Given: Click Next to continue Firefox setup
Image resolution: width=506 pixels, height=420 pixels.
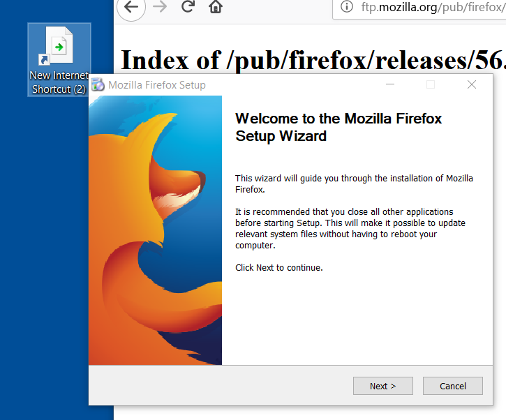Looking at the screenshot, I should click(382, 386).
